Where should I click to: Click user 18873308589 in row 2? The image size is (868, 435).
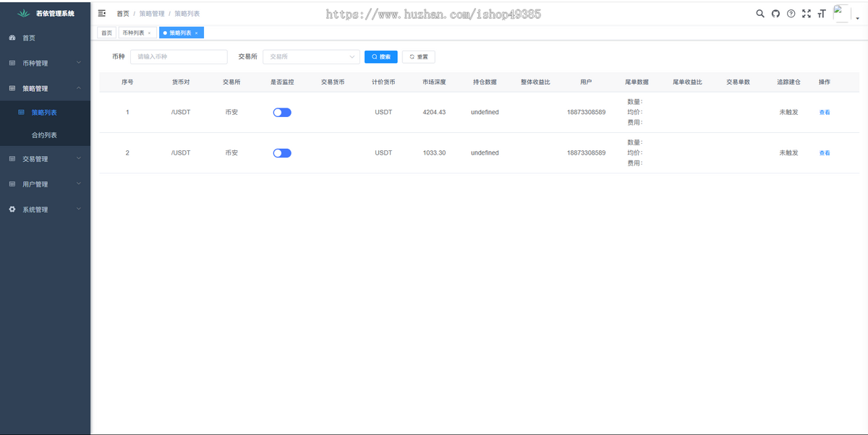tap(586, 153)
